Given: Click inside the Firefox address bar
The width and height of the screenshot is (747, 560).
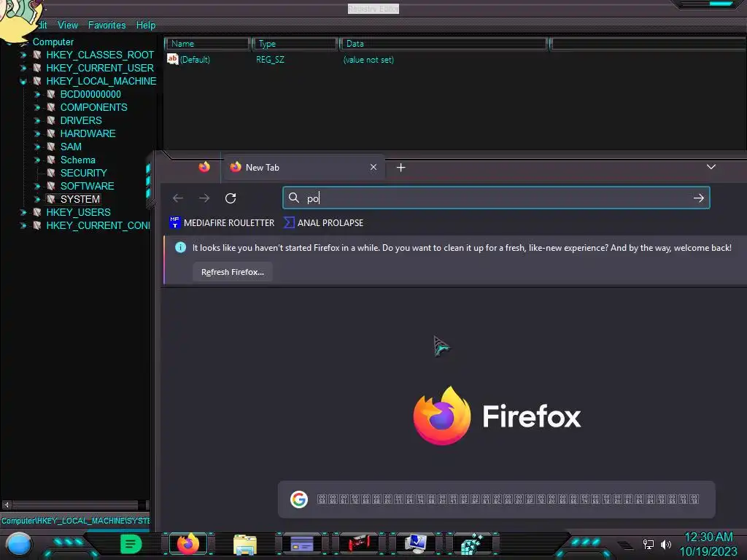Looking at the screenshot, I should [x=496, y=198].
